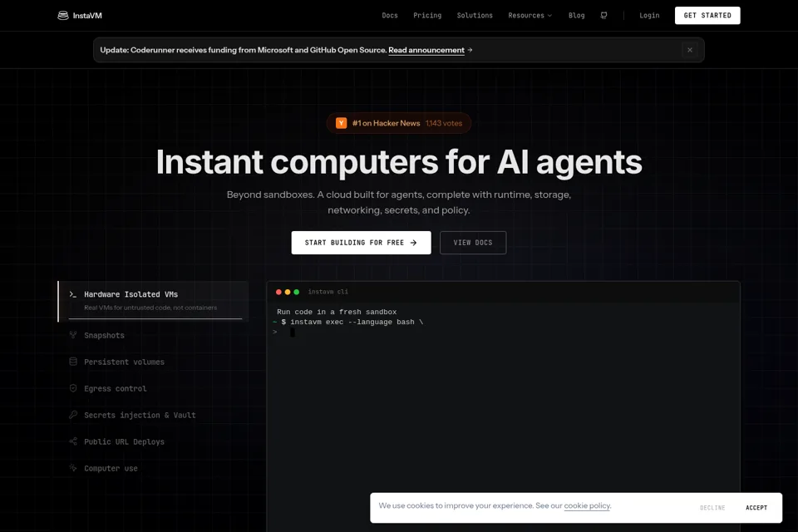Dismiss the funding announcement banner

pos(690,50)
